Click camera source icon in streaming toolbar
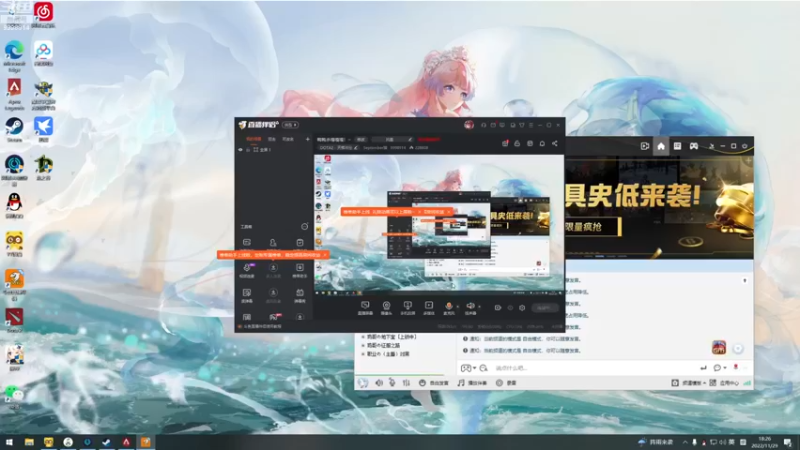The height and width of the screenshot is (450, 800). pyautogui.click(x=386, y=307)
